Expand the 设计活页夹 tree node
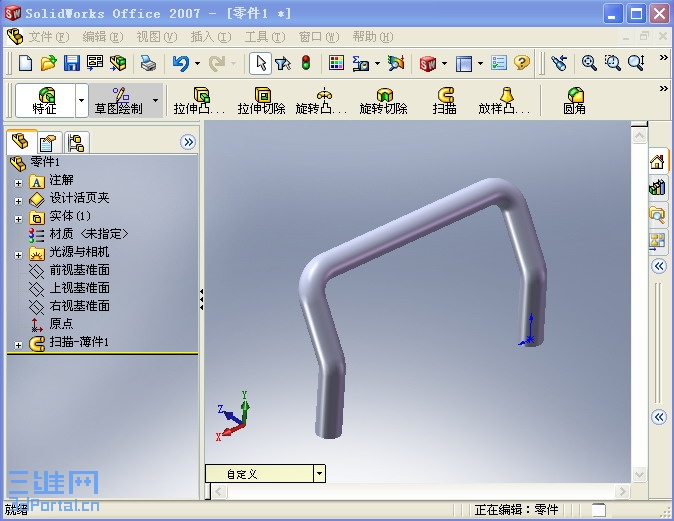 point(18,201)
